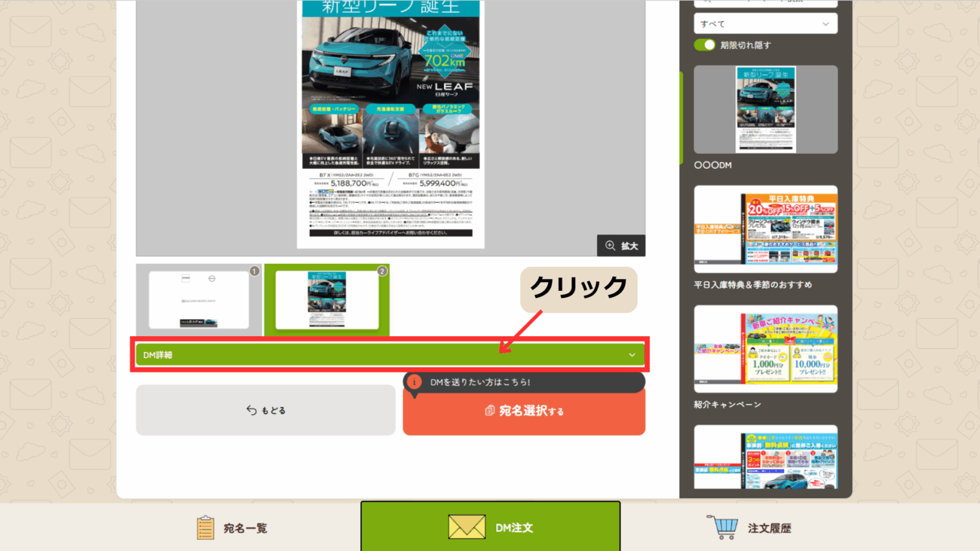The width and height of the screenshot is (980, 551).
Task: Toggle the 期限切れ隠す switch off
Action: coord(704,45)
